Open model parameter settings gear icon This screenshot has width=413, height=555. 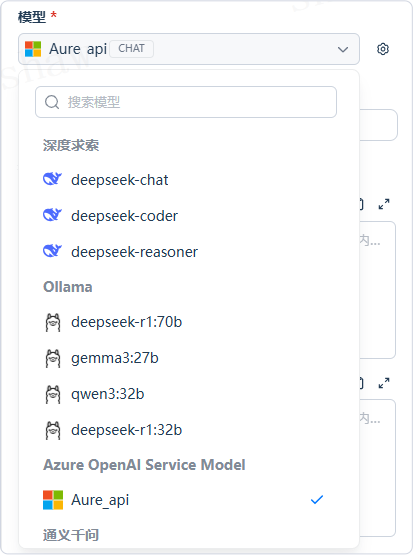coord(383,49)
